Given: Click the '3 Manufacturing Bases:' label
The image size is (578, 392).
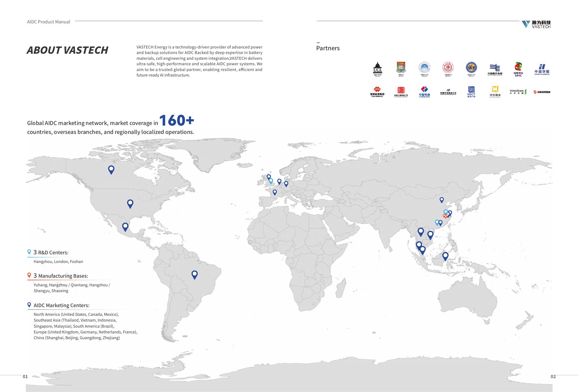Looking at the screenshot, I should pyautogui.click(x=61, y=276).
